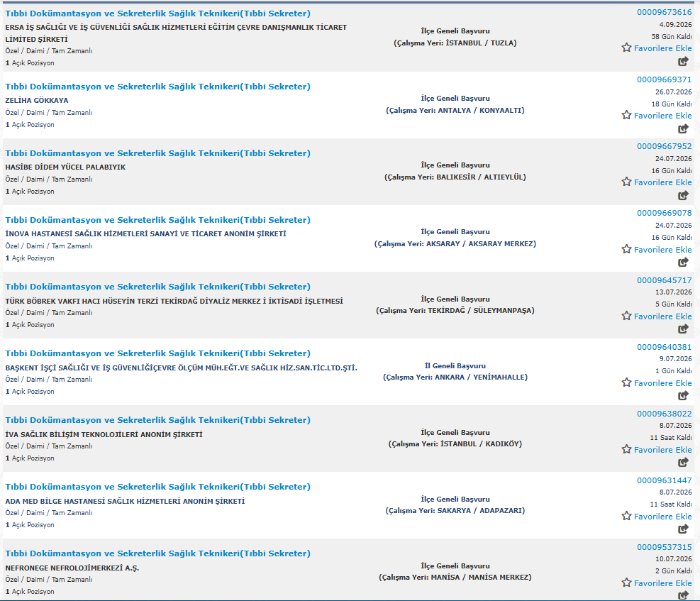Open Tıbbi Sekreter job title for TÜRK BÖBREK VAKFI
700x601 pixels.
click(157, 287)
